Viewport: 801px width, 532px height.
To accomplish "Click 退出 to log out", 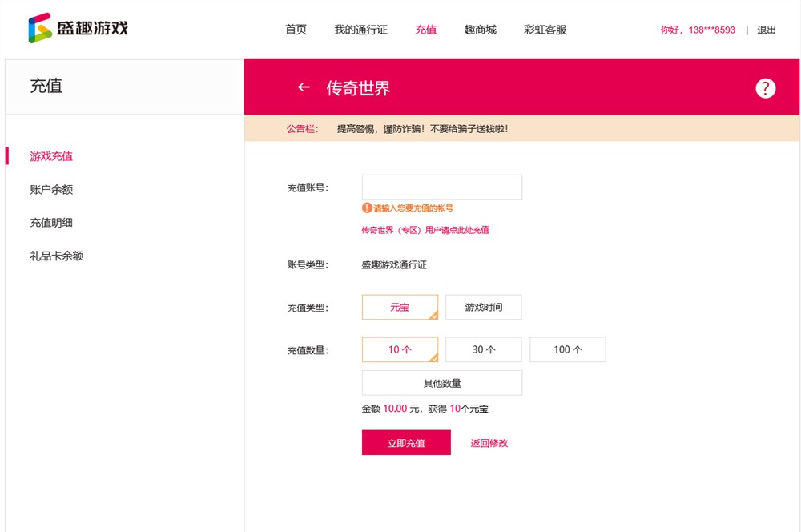I will click(766, 30).
